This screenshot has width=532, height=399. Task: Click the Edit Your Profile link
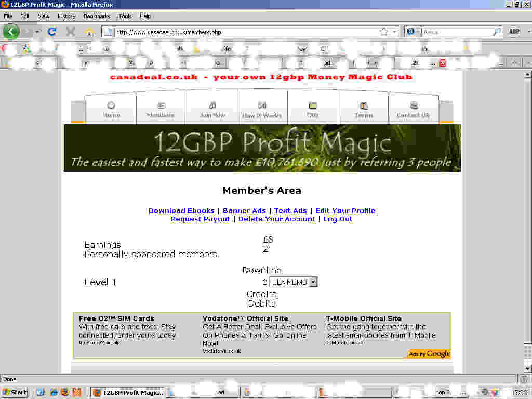[x=345, y=211]
